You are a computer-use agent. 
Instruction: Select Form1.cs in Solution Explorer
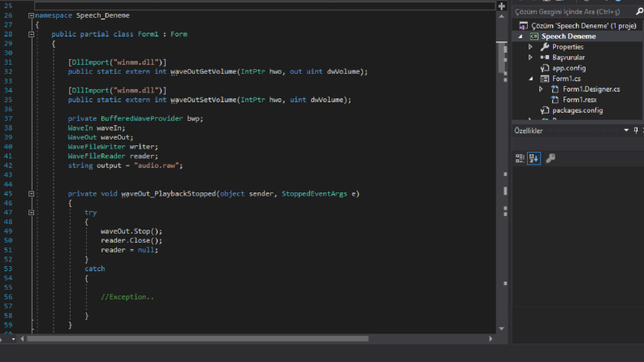566,79
